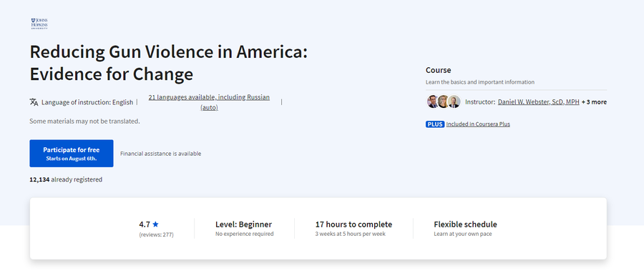Click the second instructor avatar
The width and height of the screenshot is (644, 273).
[443, 101]
